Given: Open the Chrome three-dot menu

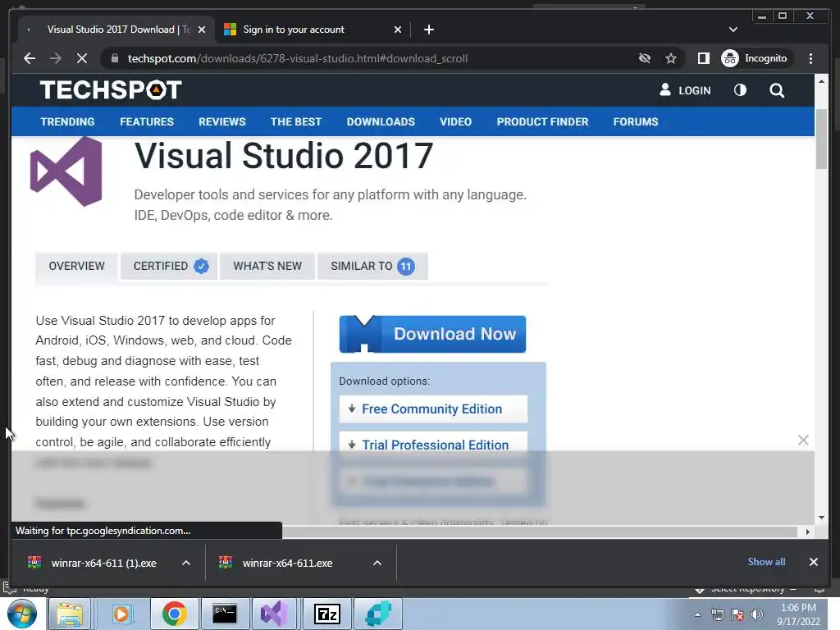Looking at the screenshot, I should click(x=810, y=58).
